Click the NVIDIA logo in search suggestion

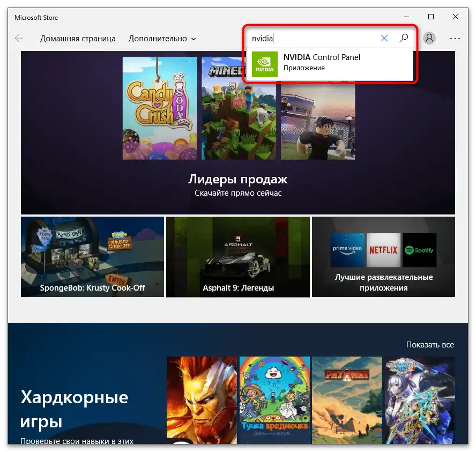click(x=265, y=64)
